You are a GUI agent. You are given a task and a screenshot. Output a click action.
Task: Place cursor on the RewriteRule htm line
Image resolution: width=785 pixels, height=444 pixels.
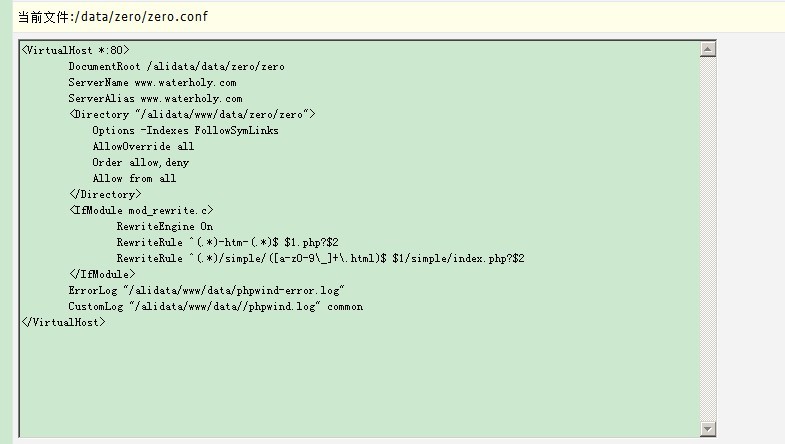[x=227, y=242]
